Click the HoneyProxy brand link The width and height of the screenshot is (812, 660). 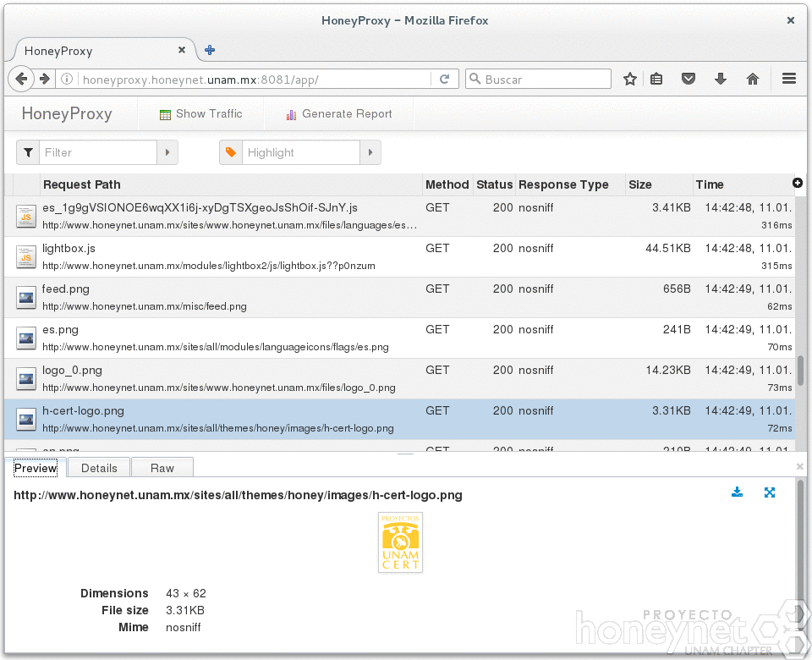pos(67,114)
